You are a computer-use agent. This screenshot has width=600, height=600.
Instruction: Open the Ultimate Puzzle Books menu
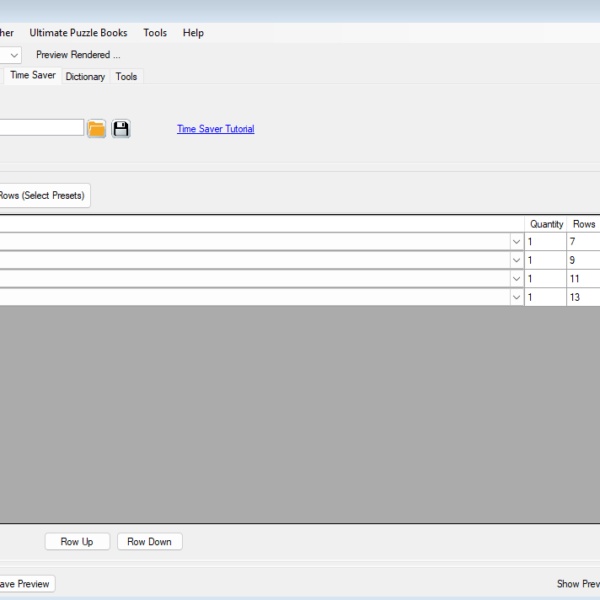[78, 33]
